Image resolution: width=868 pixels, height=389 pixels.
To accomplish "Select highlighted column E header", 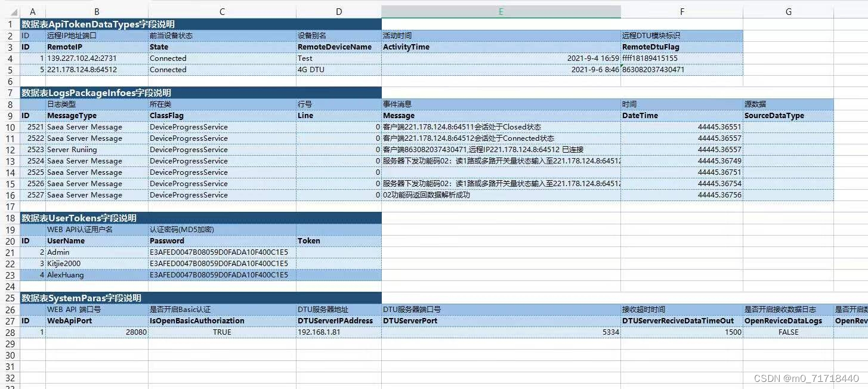I will [x=501, y=12].
